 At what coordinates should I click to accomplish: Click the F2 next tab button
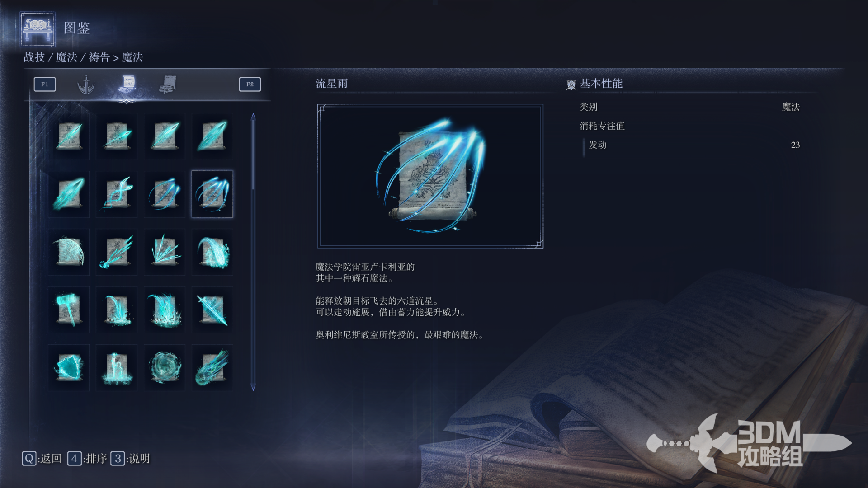pyautogui.click(x=250, y=84)
